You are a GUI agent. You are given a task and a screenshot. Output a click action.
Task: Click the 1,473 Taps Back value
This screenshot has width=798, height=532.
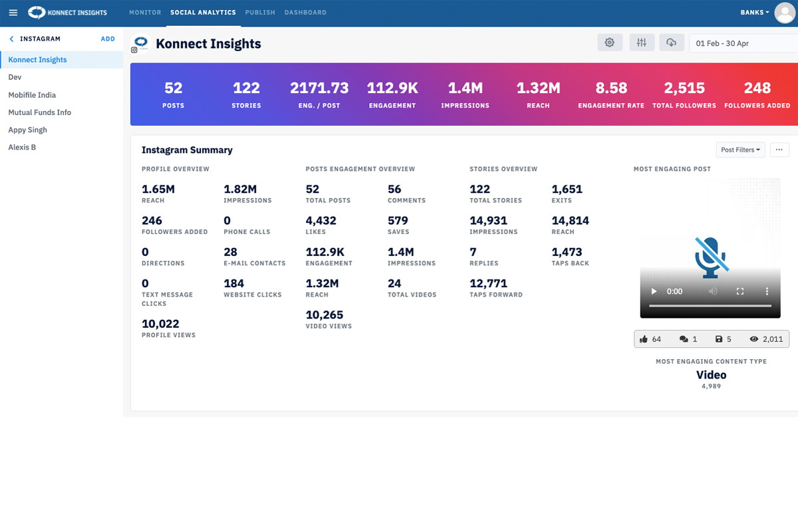pos(567,252)
